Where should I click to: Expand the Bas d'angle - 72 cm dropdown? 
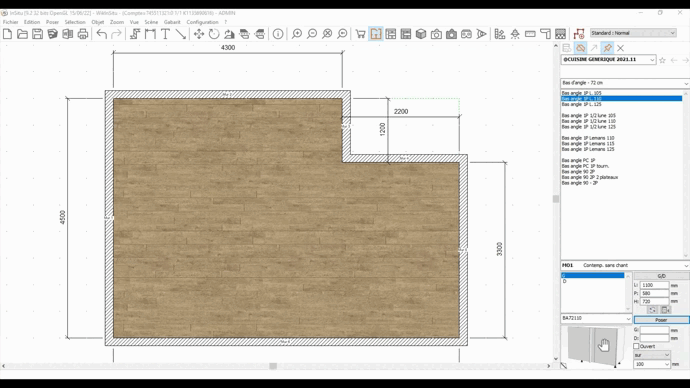625,83
